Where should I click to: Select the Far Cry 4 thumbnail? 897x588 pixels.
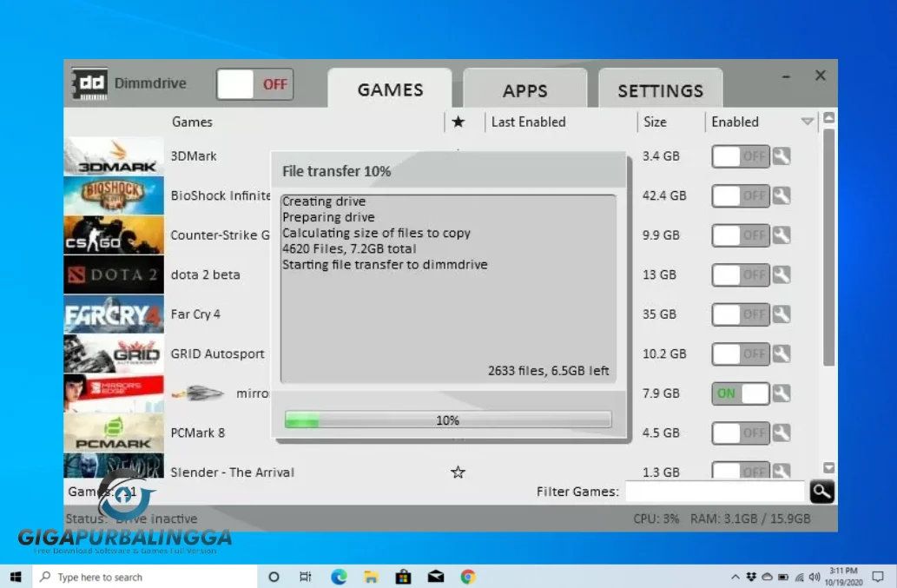(x=114, y=314)
